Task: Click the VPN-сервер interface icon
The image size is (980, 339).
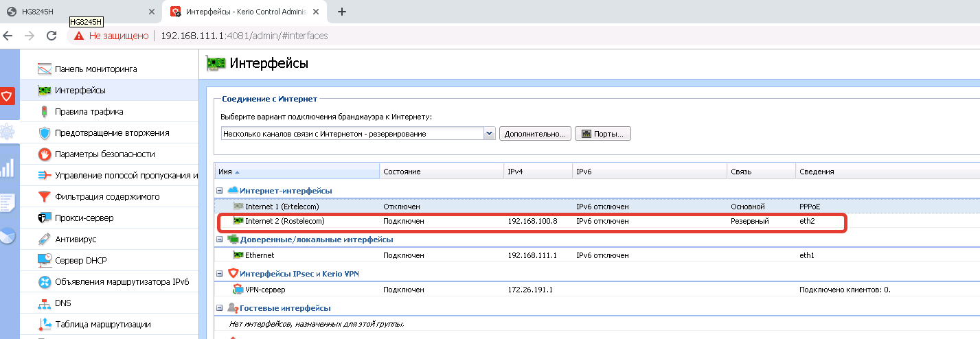Action: (x=238, y=290)
